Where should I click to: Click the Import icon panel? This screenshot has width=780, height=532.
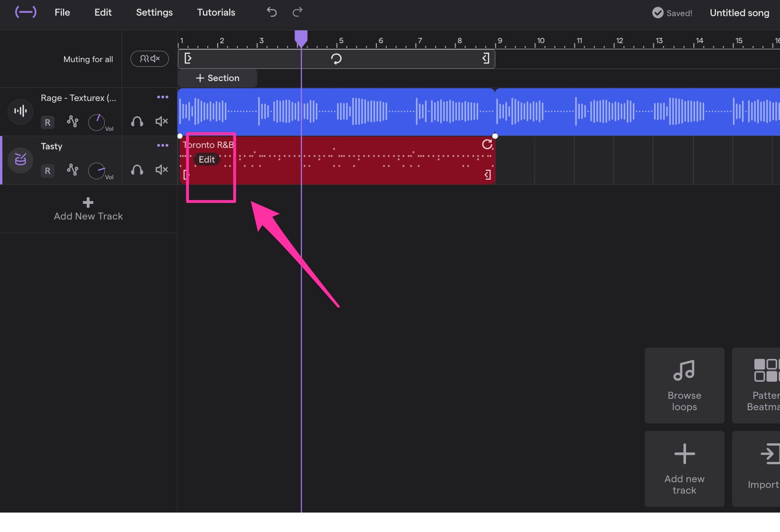[764, 468]
